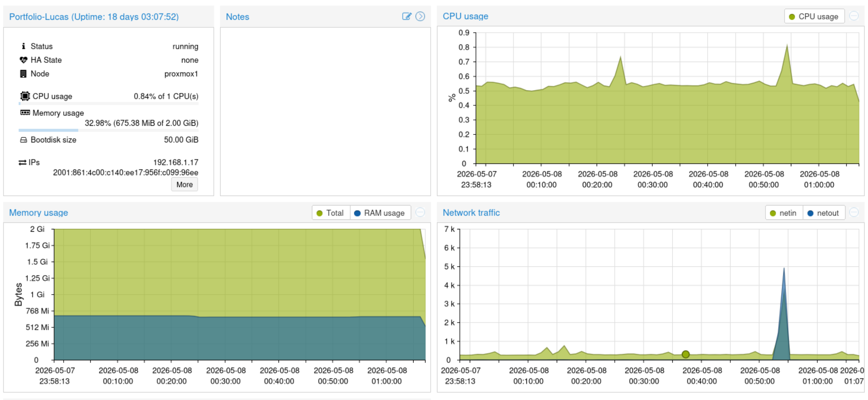The width and height of the screenshot is (868, 400).
Task: Click the Bootdisk size drive icon
Action: coord(23,140)
